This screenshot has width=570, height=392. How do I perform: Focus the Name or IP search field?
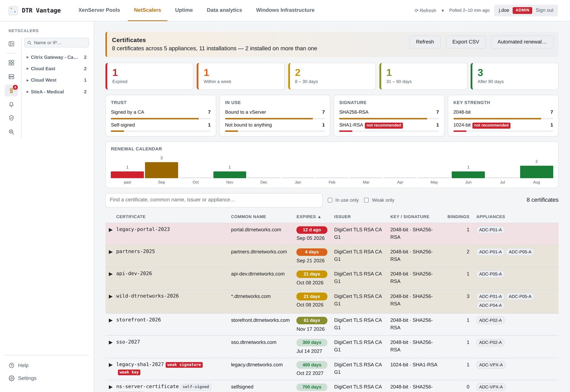pyautogui.click(x=57, y=43)
